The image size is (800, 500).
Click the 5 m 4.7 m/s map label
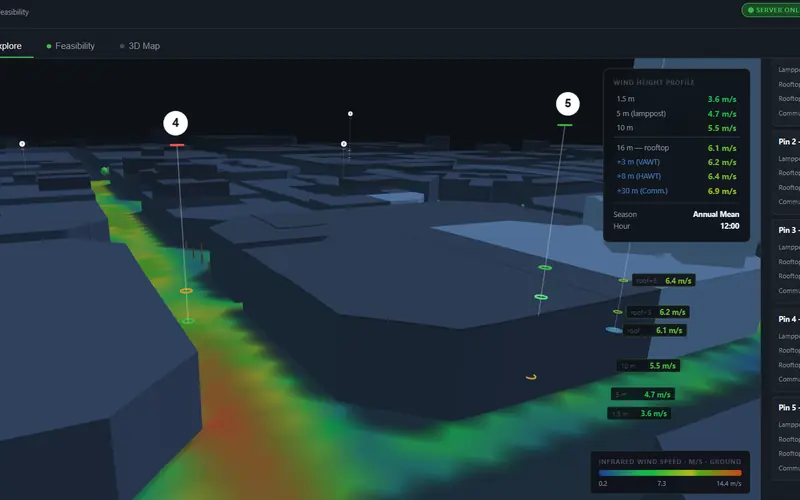coord(643,394)
